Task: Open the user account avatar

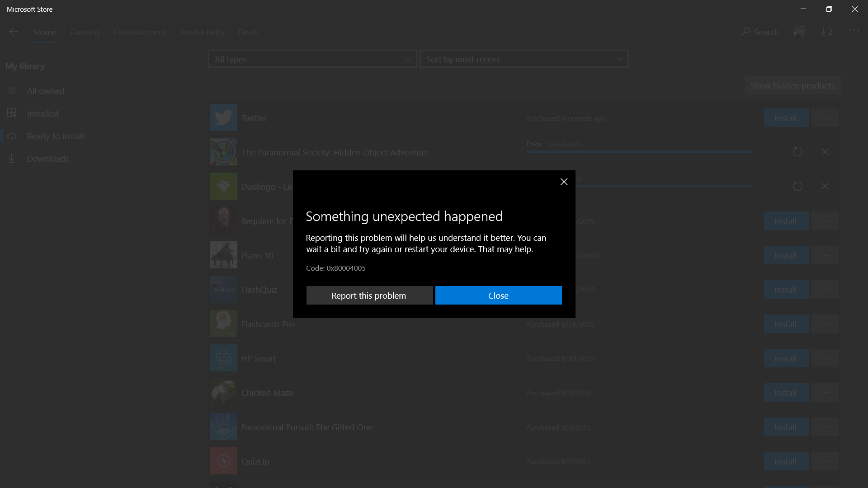Action: point(800,32)
